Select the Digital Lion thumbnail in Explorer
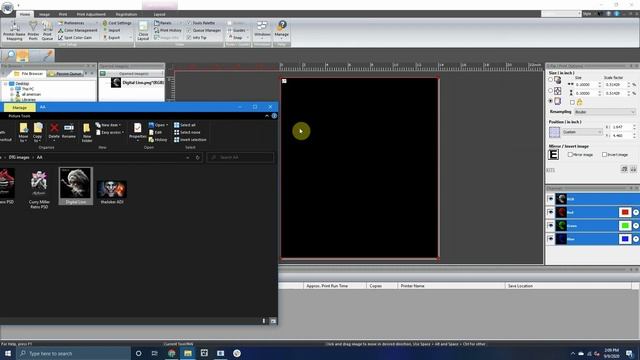 [76, 186]
